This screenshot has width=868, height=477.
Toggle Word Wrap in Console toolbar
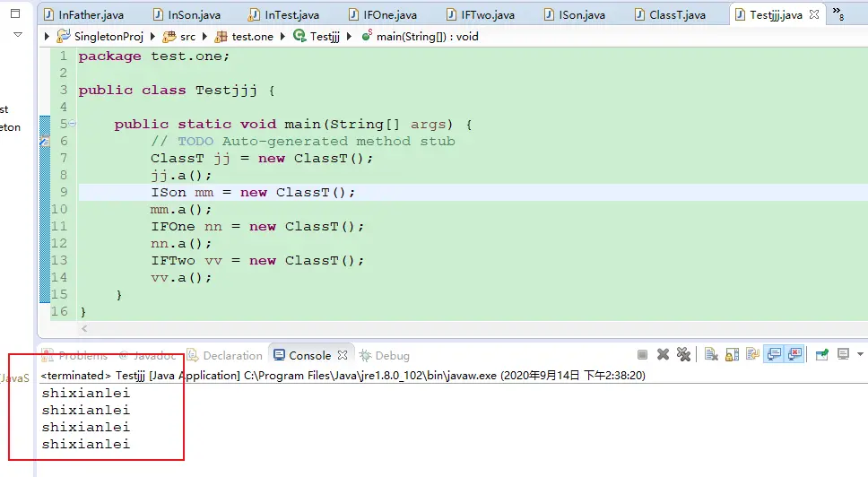(751, 355)
